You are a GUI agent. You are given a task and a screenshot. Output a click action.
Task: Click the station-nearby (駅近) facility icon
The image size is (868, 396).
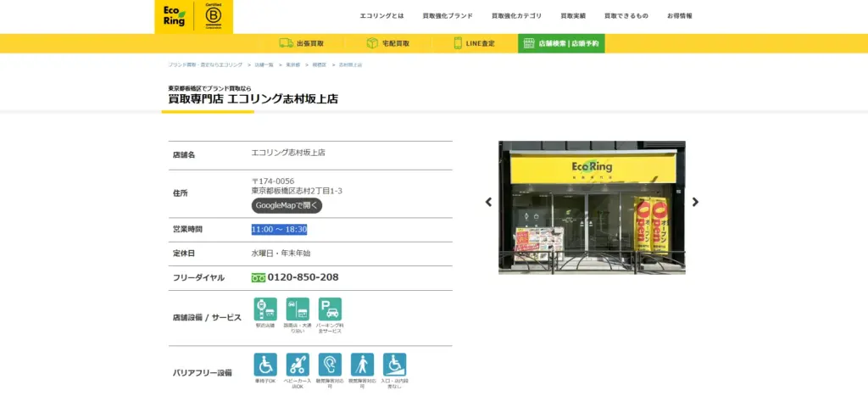click(265, 310)
